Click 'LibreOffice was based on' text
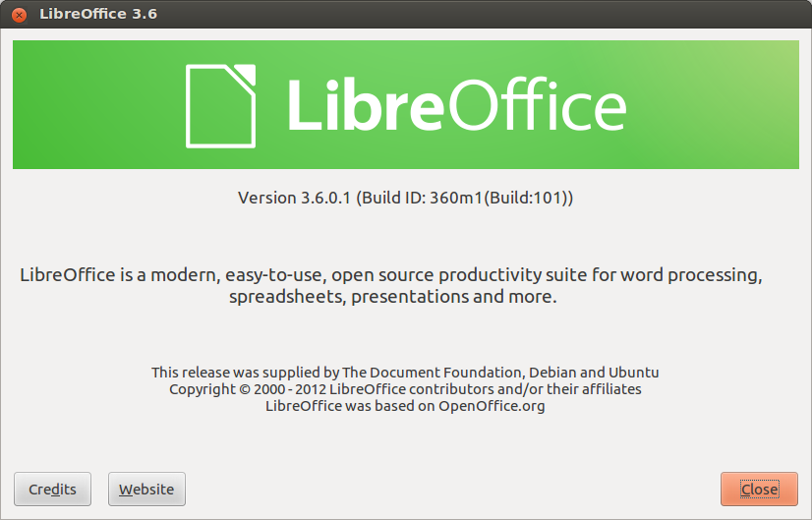The image size is (812, 520). [350, 406]
